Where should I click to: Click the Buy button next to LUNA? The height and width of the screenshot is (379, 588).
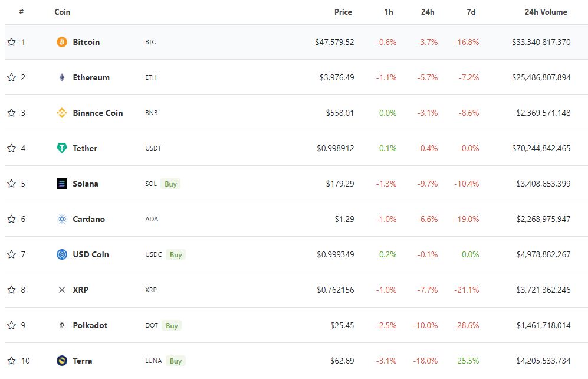point(176,361)
